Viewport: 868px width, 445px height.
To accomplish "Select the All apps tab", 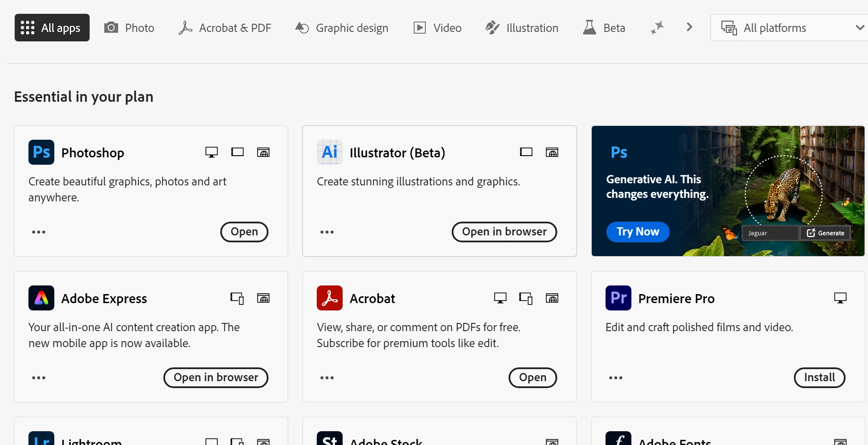I will [x=52, y=28].
